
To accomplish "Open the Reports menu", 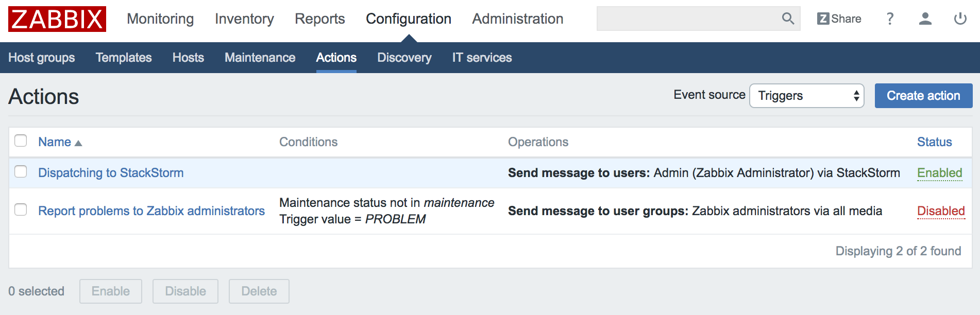I will point(319,19).
